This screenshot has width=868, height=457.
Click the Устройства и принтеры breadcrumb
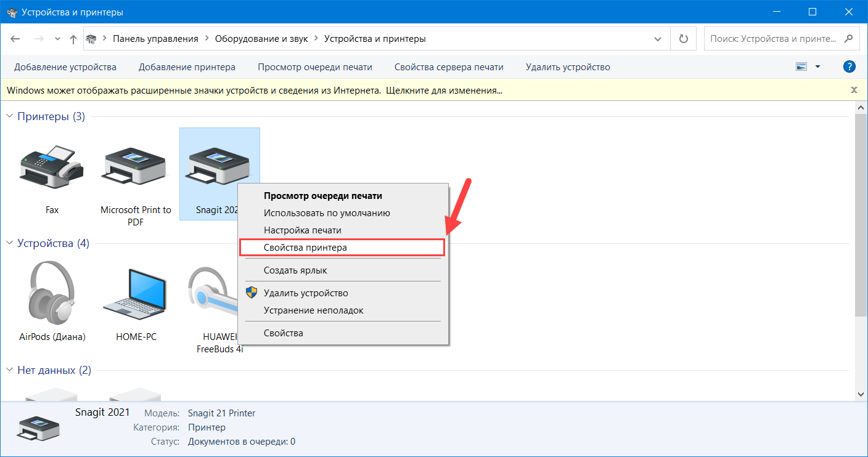coord(375,39)
